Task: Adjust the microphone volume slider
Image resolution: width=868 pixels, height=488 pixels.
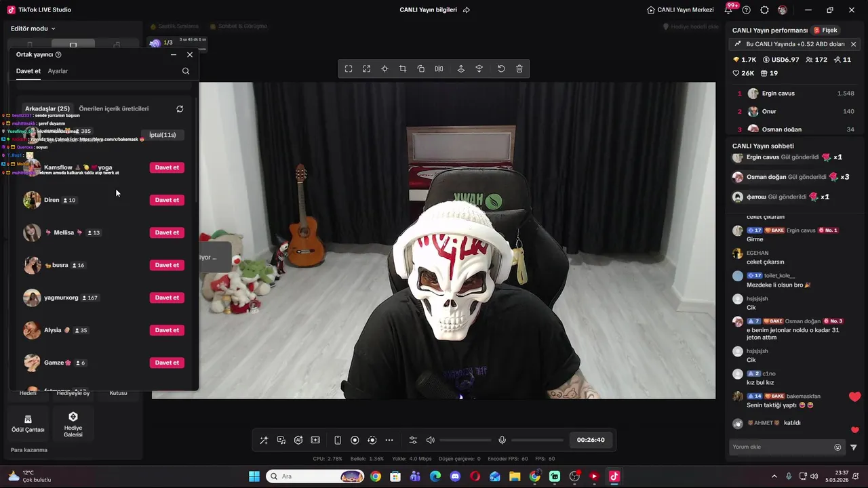Action: click(x=538, y=441)
